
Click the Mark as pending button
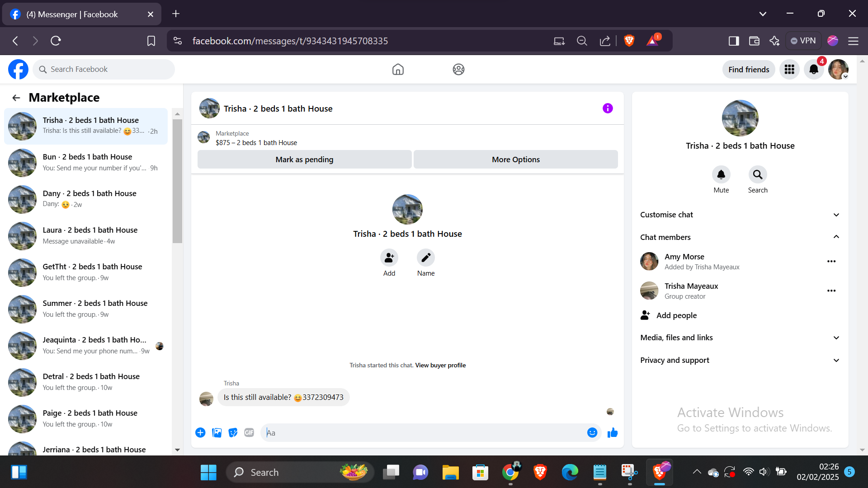click(x=304, y=160)
